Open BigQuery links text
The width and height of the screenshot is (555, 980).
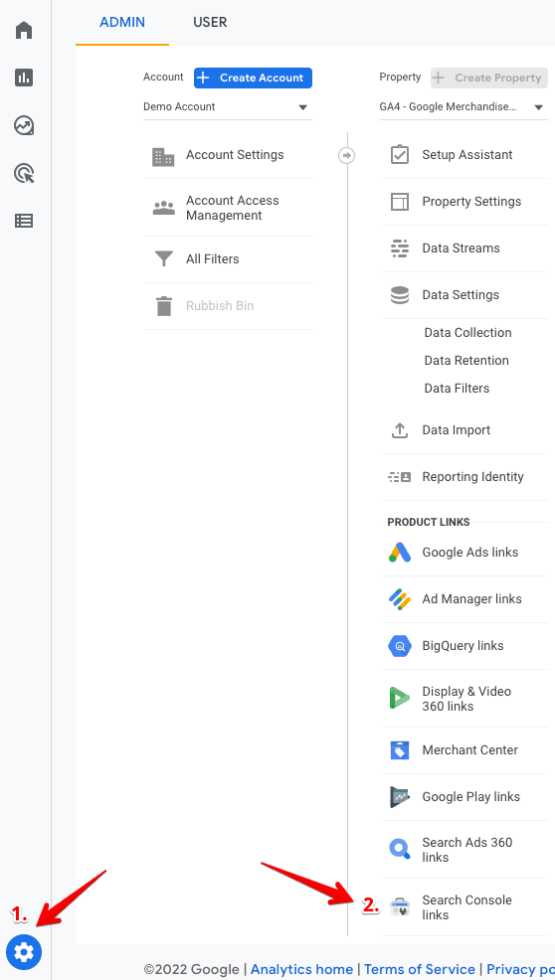pyautogui.click(x=463, y=646)
